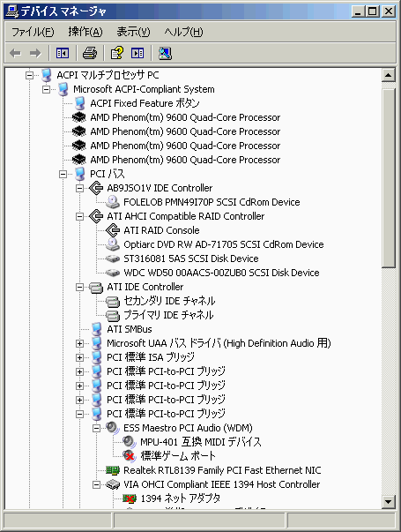
Task: Click the ESS Maestro PCI Audio speaker icon
Action: tap(113, 428)
